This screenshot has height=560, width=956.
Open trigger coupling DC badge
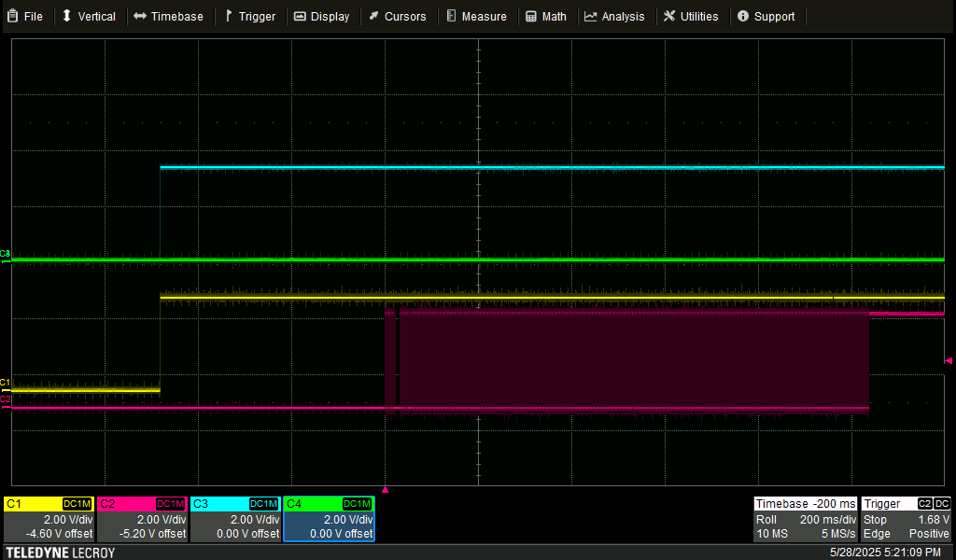944,504
